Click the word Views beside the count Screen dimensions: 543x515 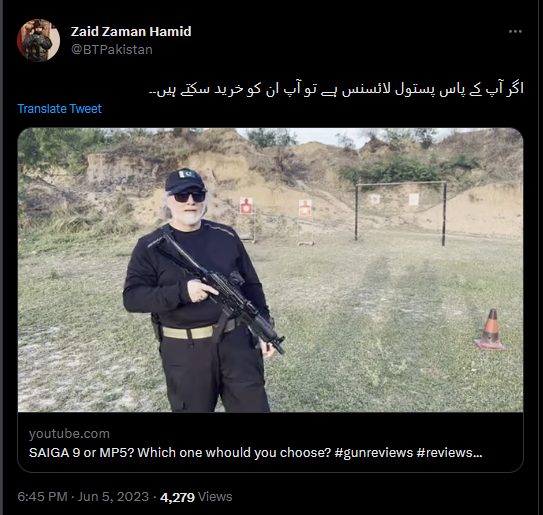click(215, 497)
